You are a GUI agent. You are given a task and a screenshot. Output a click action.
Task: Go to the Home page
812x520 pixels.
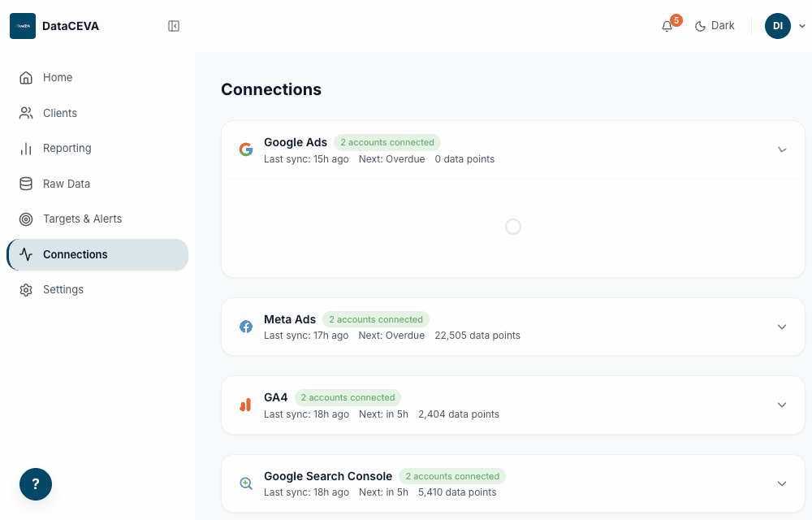97,78
